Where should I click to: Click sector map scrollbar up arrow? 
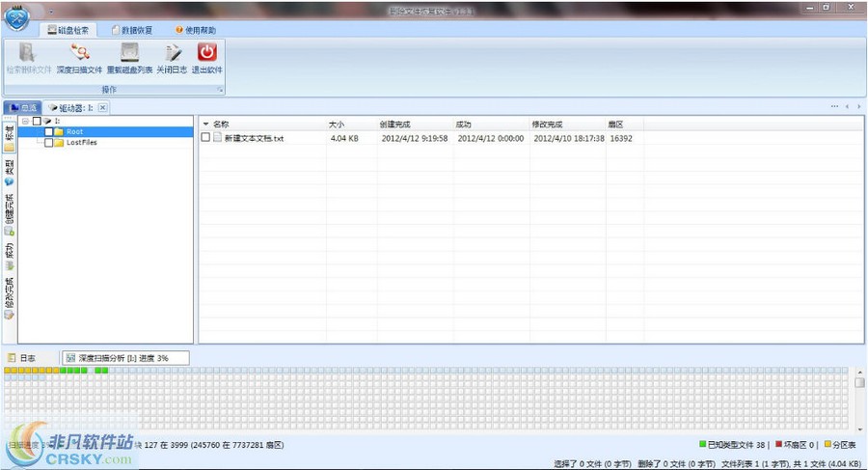point(859,372)
